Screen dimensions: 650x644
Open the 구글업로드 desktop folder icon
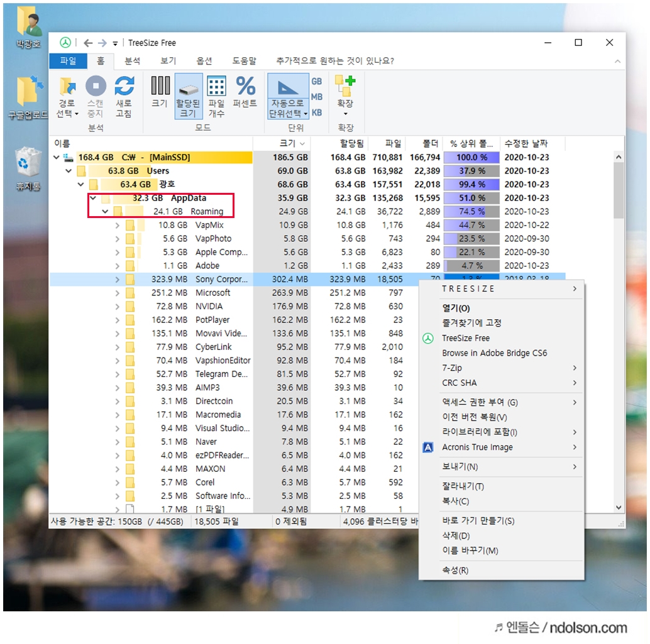(28, 98)
